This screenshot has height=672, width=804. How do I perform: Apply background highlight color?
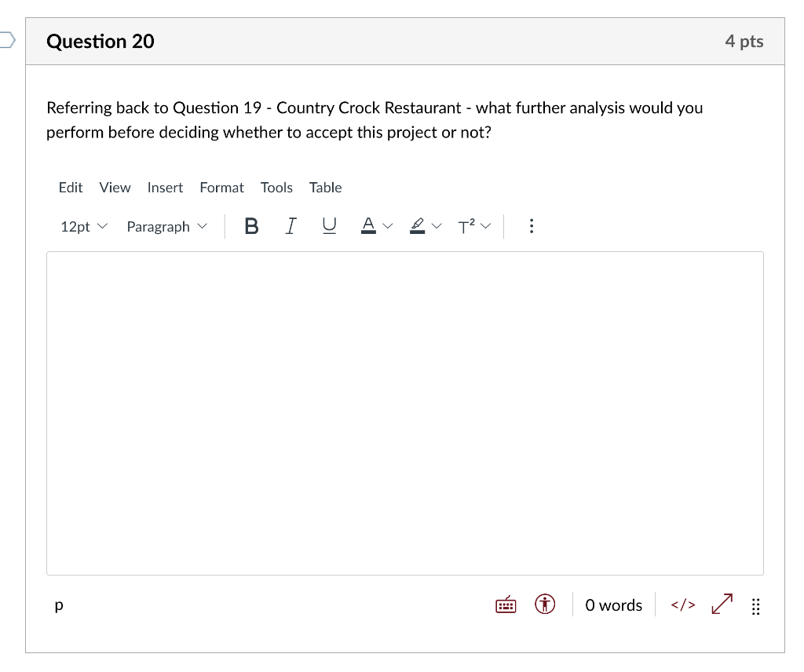coord(418,226)
